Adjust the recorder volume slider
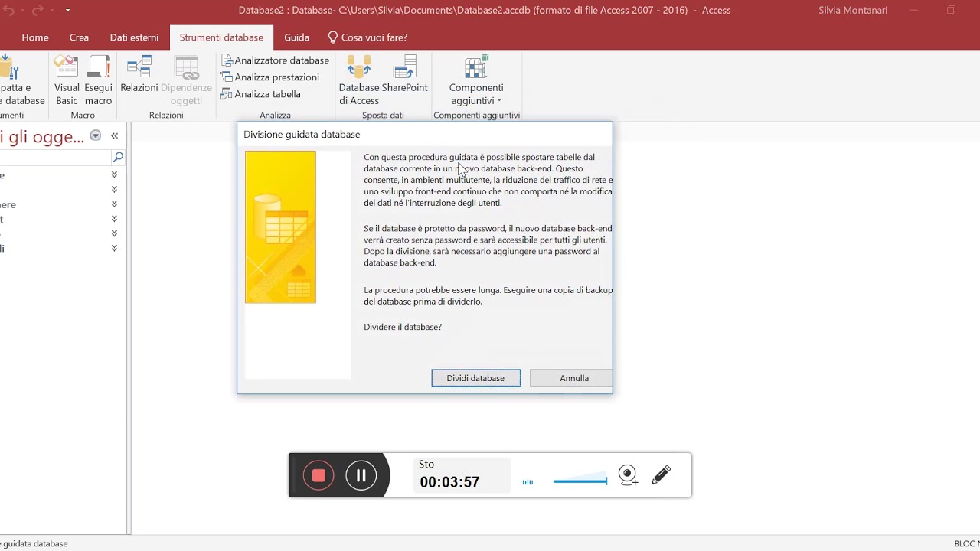 tap(580, 481)
